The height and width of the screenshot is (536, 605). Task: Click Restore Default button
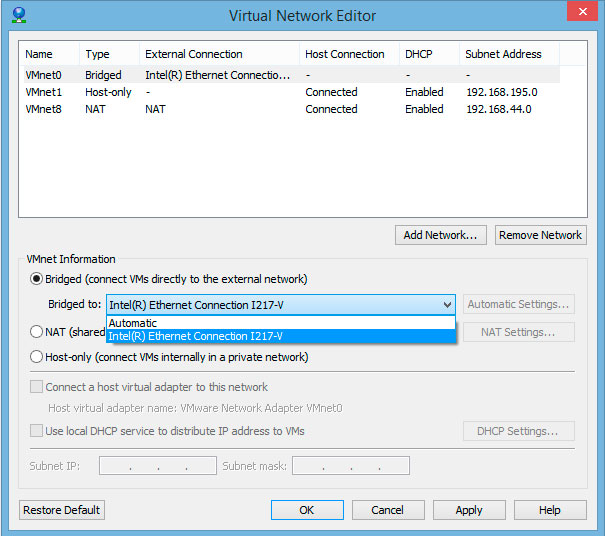[x=62, y=510]
